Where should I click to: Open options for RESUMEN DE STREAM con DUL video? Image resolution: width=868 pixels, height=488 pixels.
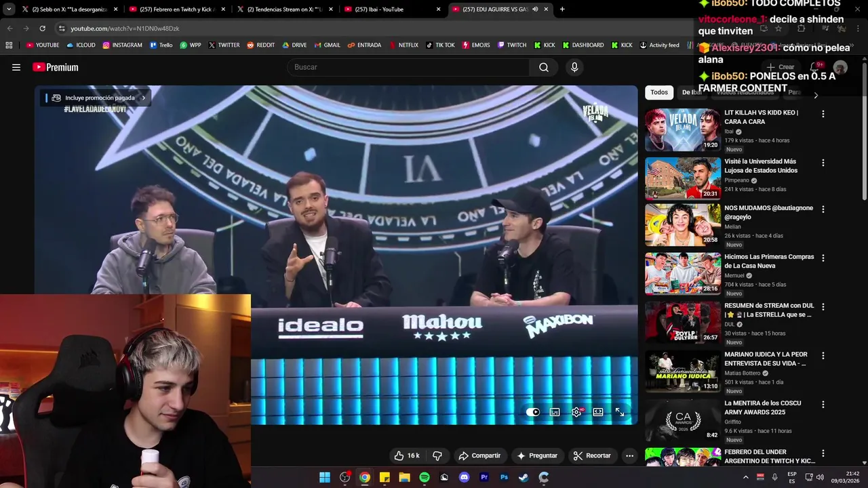tap(823, 307)
